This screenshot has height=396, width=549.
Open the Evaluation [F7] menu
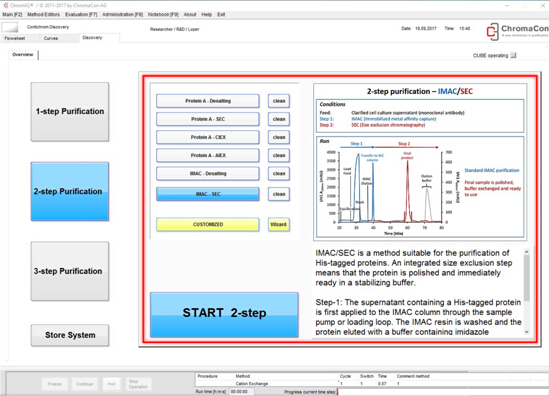[x=81, y=14]
